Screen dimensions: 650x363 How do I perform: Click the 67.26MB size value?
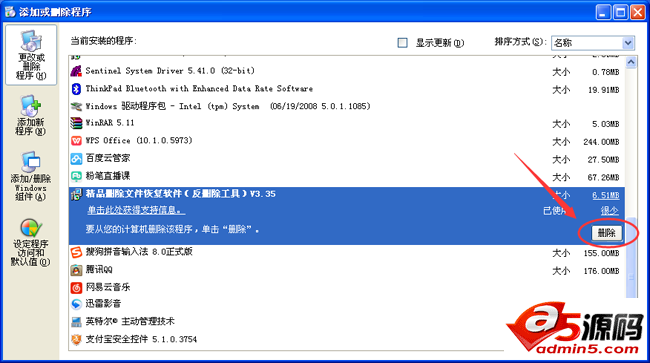pyautogui.click(x=604, y=178)
